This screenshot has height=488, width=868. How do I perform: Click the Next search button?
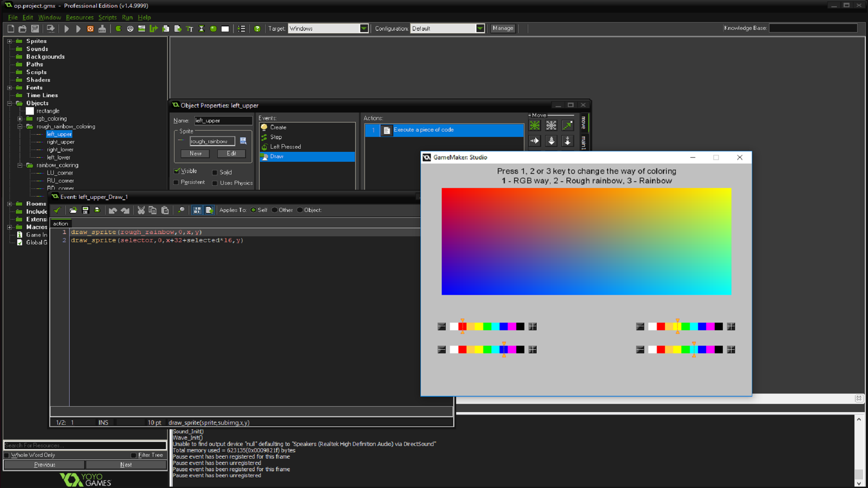[x=126, y=465]
